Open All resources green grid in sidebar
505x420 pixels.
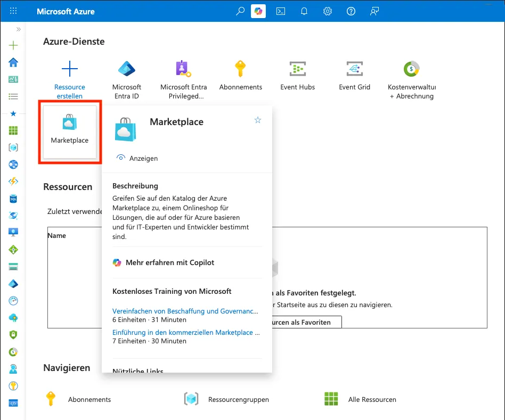click(x=13, y=130)
